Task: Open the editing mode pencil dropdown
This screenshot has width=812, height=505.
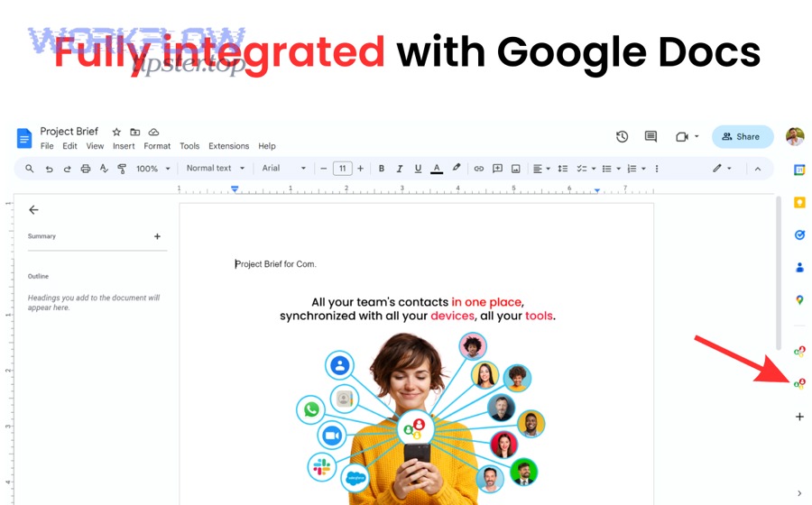Action: pyautogui.click(x=722, y=168)
